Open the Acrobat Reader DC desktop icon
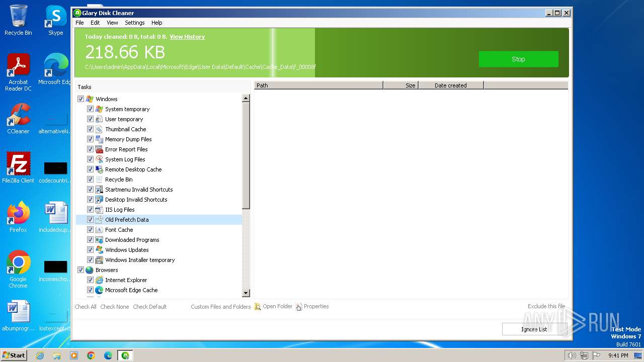This screenshot has width=644, height=362. coord(18,72)
